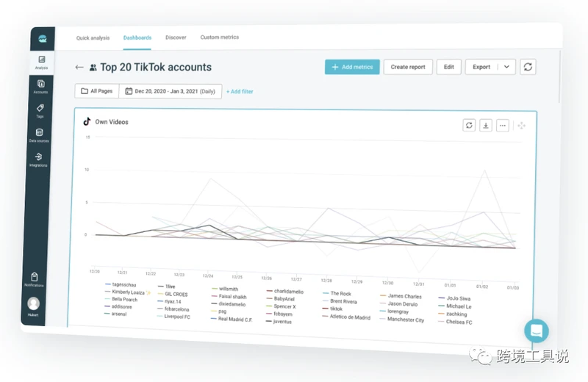Toggle willsmith series in legend
The height and width of the screenshot is (382, 588).
coord(225,289)
